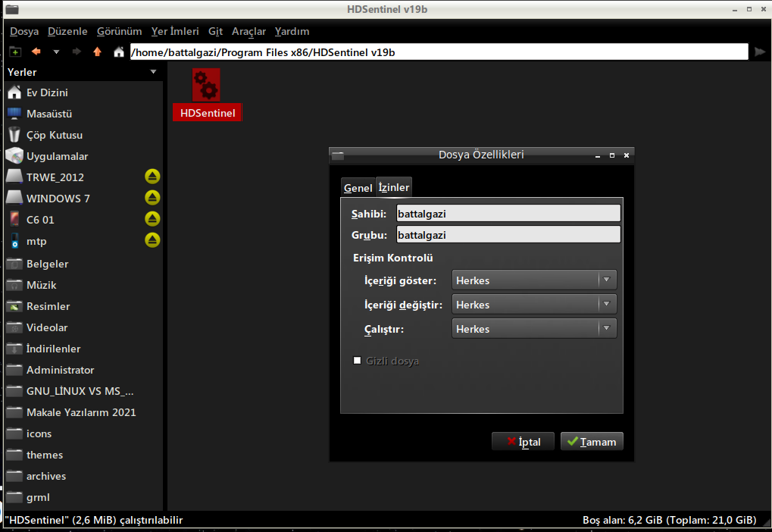Select the İzinler tab
772x532 pixels.
(394, 187)
